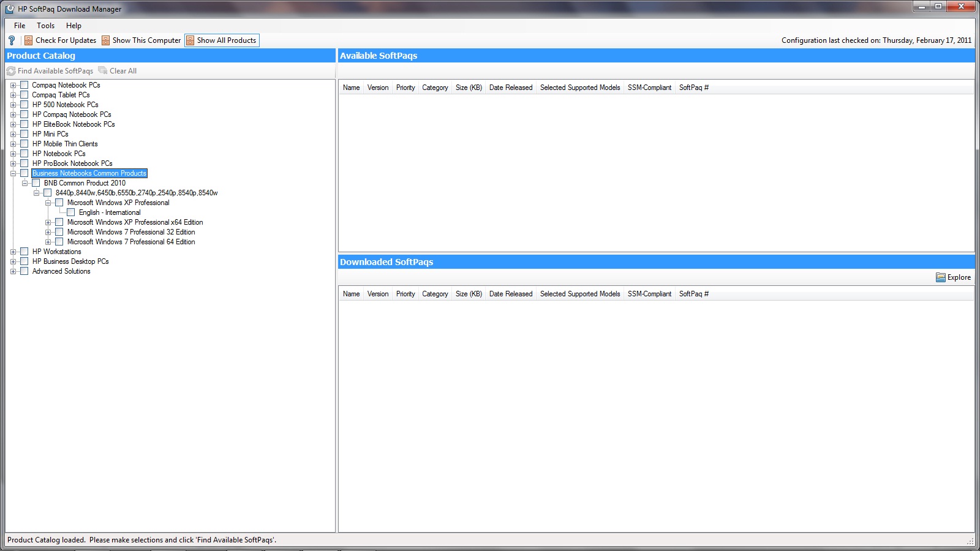Open the Tools menu
This screenshot has width=980, height=551.
tap(45, 26)
